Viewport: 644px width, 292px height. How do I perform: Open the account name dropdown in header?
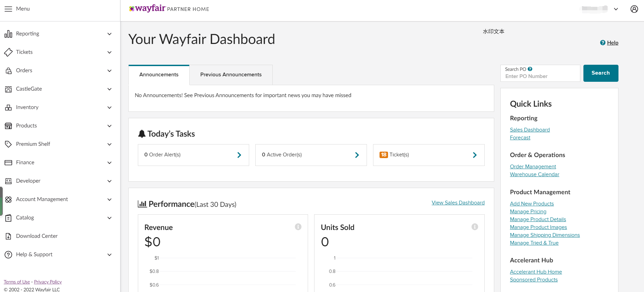(615, 9)
